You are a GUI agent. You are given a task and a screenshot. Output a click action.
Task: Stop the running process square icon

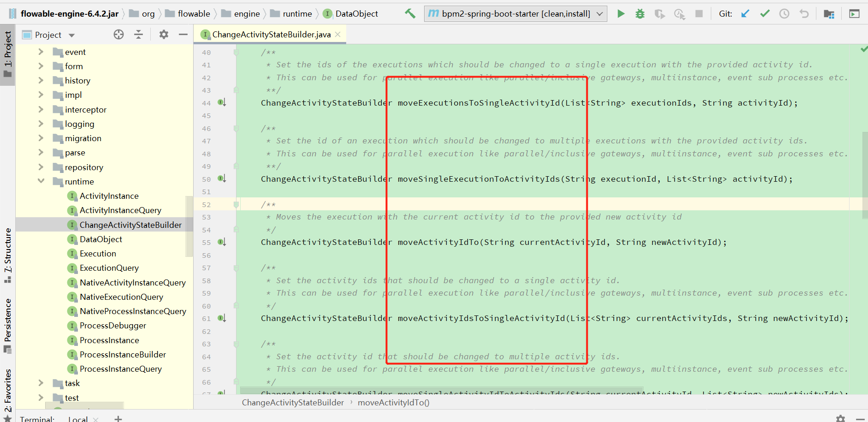pos(699,14)
